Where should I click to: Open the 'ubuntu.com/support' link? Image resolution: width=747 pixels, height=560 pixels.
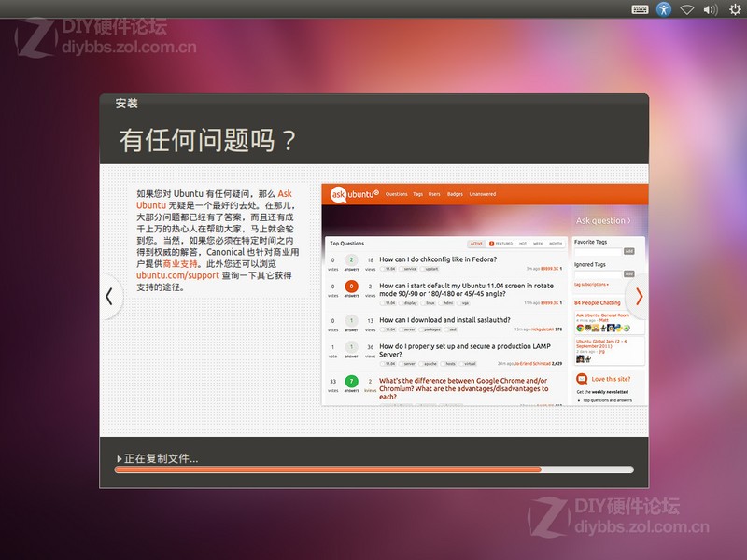tap(177, 275)
